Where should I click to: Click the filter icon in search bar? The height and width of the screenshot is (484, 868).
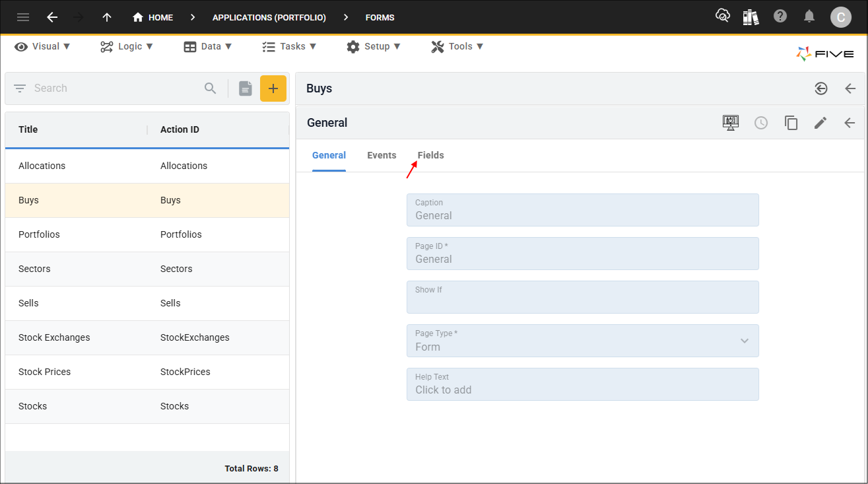point(20,88)
